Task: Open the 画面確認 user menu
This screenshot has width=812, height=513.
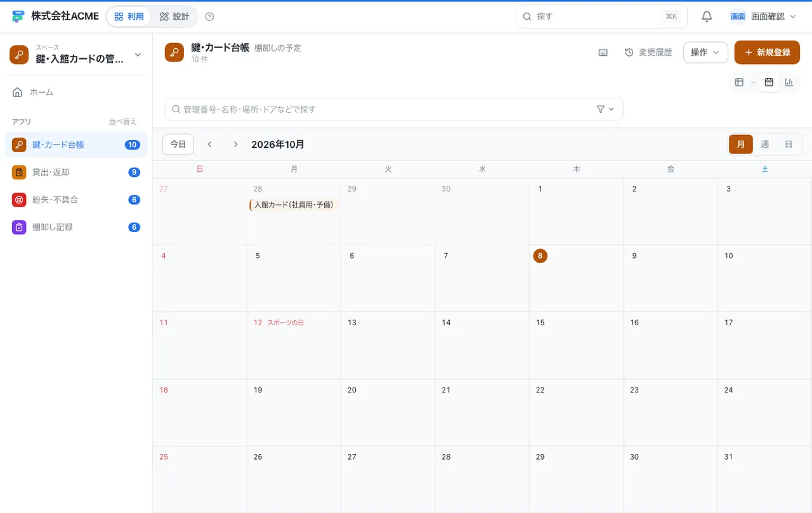Action: tap(763, 16)
